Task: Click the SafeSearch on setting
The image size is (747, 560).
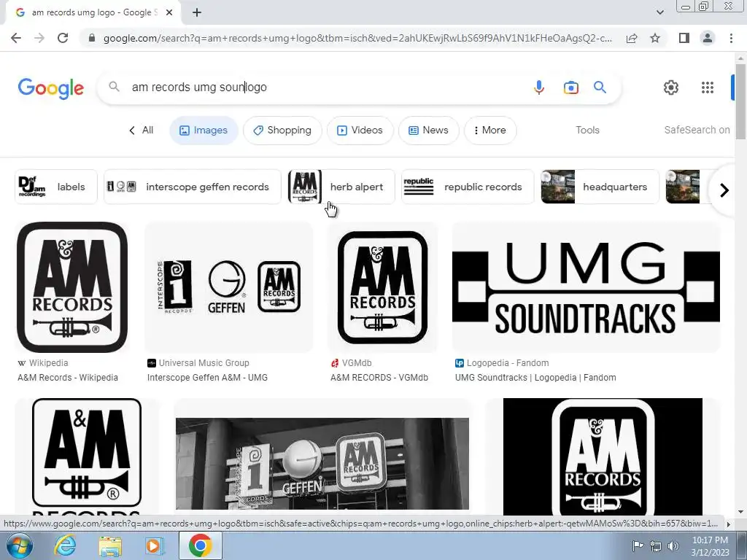Action: [697, 130]
